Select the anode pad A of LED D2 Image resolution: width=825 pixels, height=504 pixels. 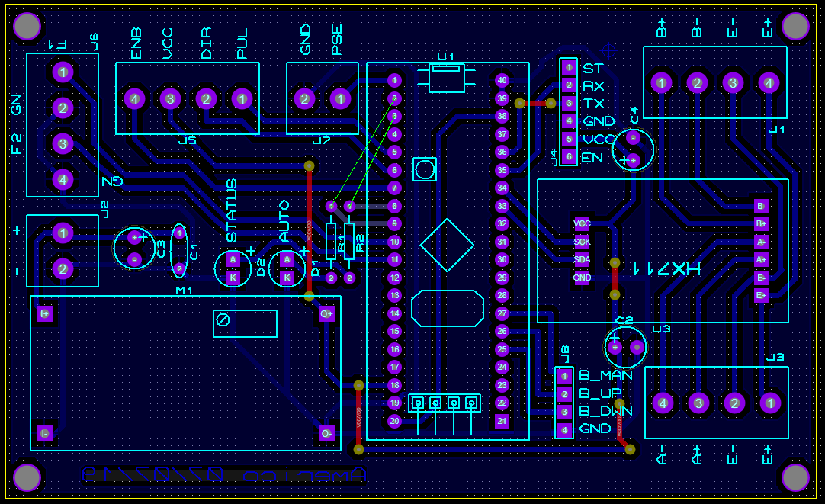[233, 259]
